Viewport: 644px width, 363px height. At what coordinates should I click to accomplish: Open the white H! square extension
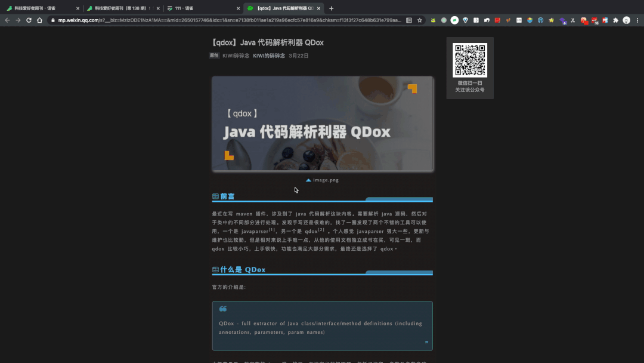click(x=519, y=20)
